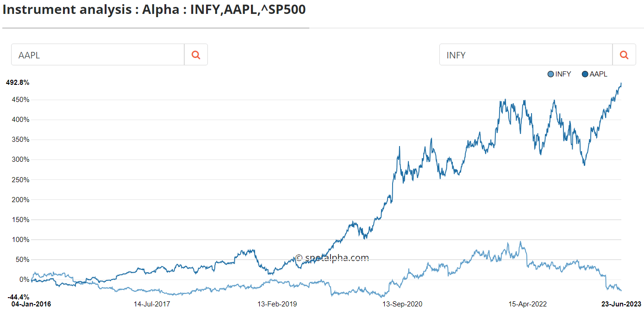The height and width of the screenshot is (312, 644).
Task: Click the 0% y-axis label
Action: [x=25, y=280]
